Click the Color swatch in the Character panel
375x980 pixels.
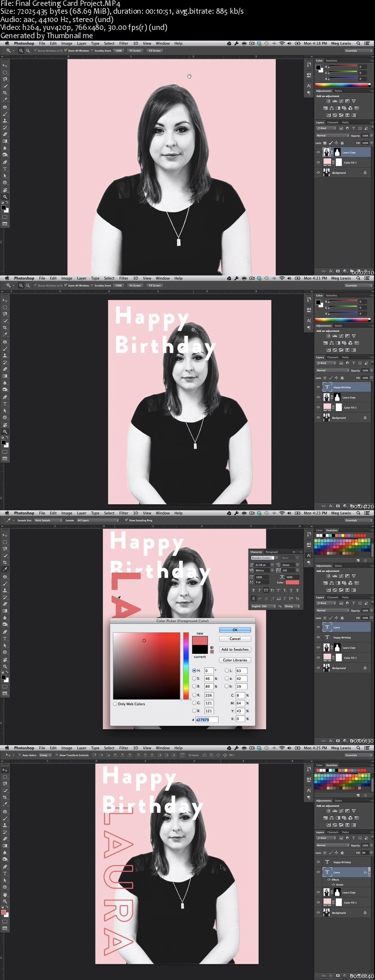(292, 582)
